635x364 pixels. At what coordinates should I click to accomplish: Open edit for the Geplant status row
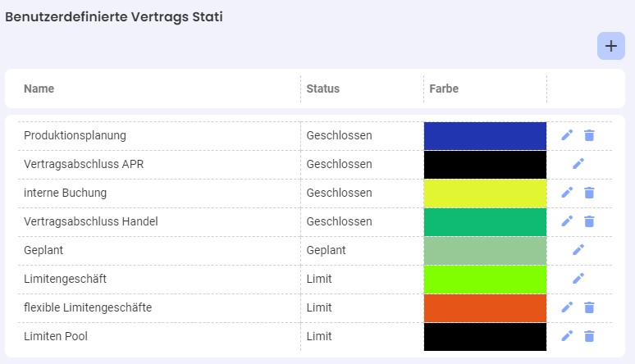coord(578,250)
